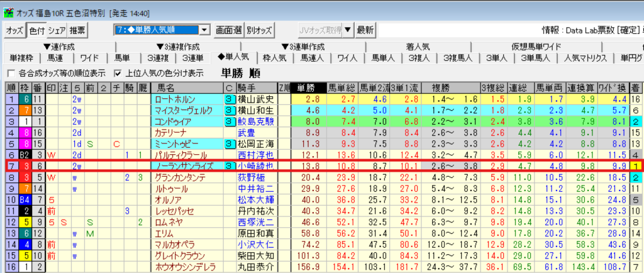Expand the ▼3連複作成 group header

(178, 47)
